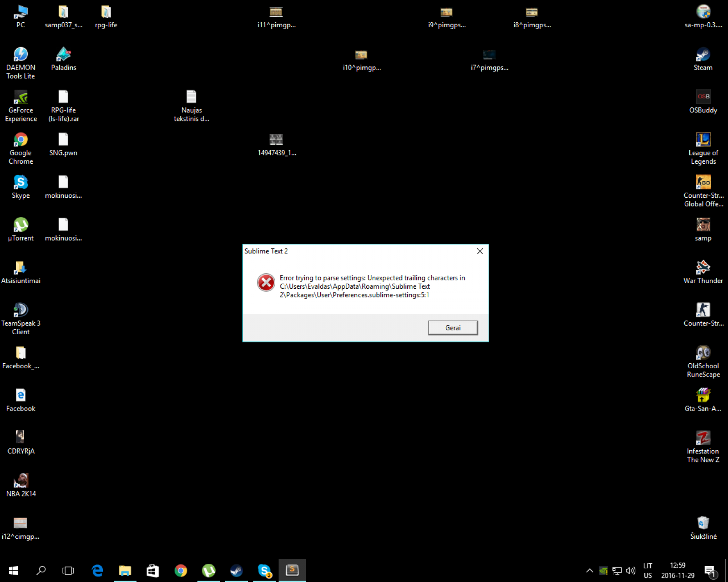Select the TeamSpeak 3 Client icon
The height and width of the screenshot is (582, 728).
[x=21, y=319]
